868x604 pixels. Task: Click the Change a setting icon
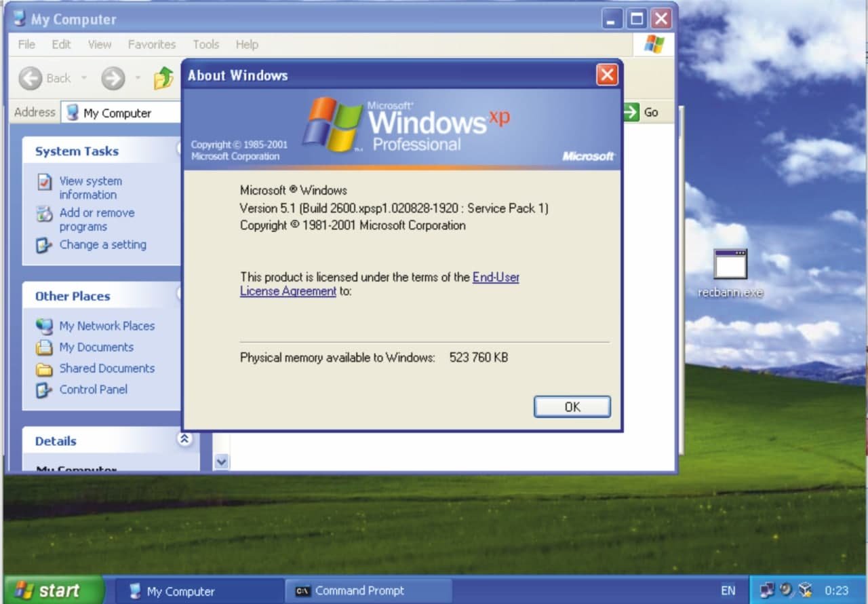point(44,245)
